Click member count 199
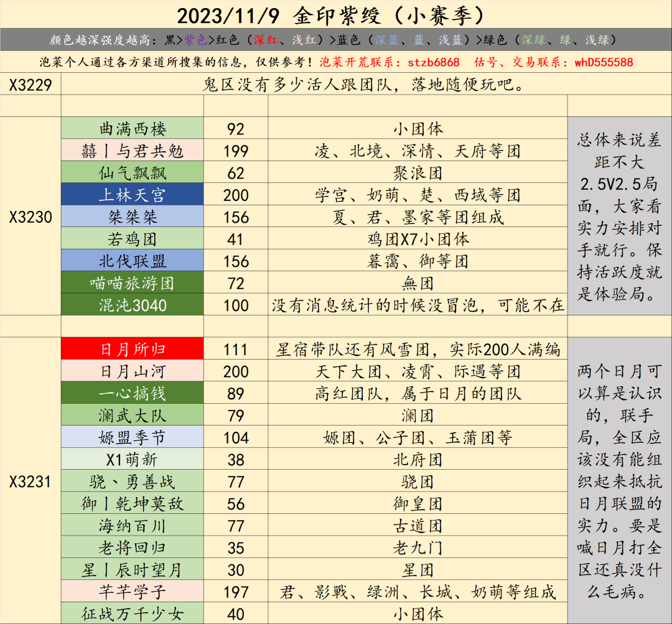The width and height of the screenshot is (672, 624). 236,151
